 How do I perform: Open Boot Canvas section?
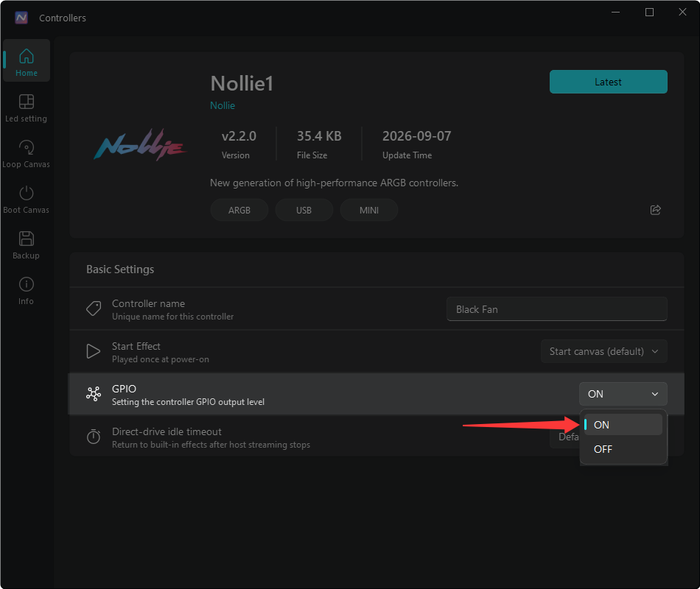(x=27, y=199)
